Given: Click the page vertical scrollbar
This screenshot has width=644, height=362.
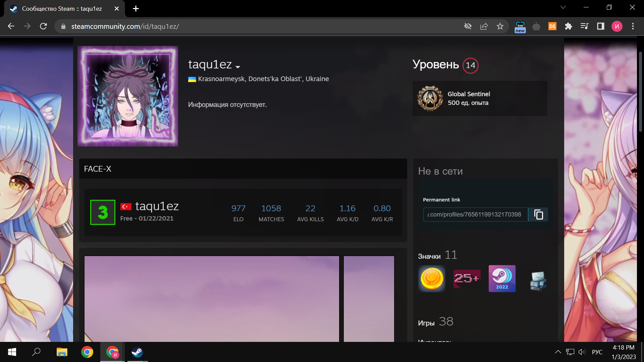Looking at the screenshot, I should tap(640, 91).
